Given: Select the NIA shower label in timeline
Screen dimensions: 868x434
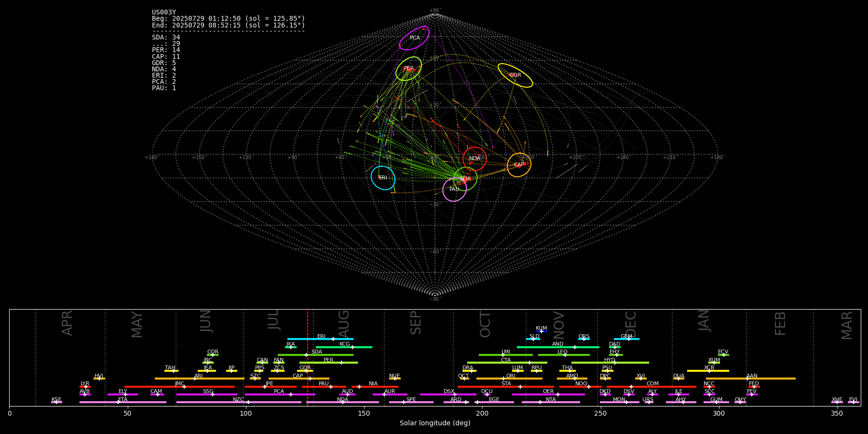Looking at the screenshot, I should click(373, 384).
